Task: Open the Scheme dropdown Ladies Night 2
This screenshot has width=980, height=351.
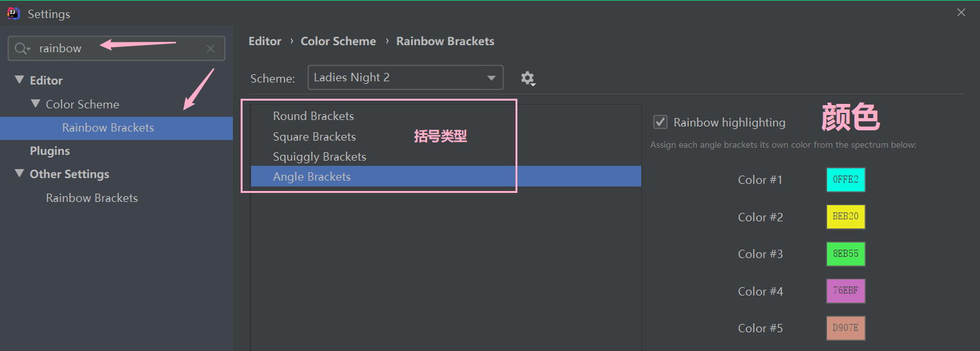Action: 405,77
